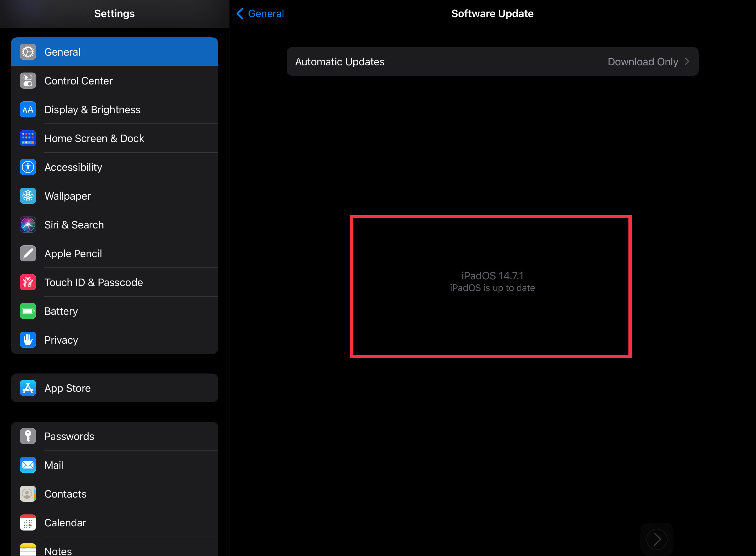
Task: Open Accessibility settings
Action: [x=114, y=167]
